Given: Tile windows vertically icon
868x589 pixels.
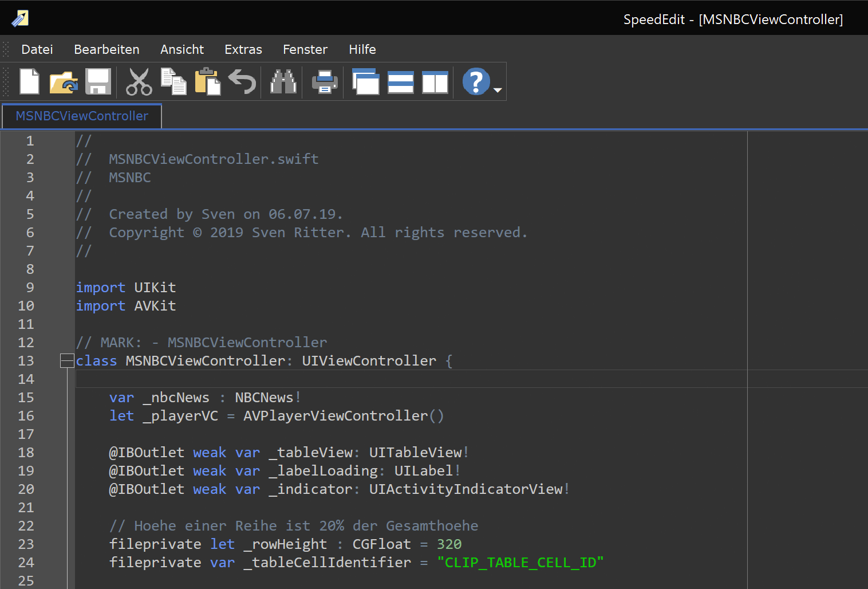Looking at the screenshot, I should pyautogui.click(x=435, y=81).
